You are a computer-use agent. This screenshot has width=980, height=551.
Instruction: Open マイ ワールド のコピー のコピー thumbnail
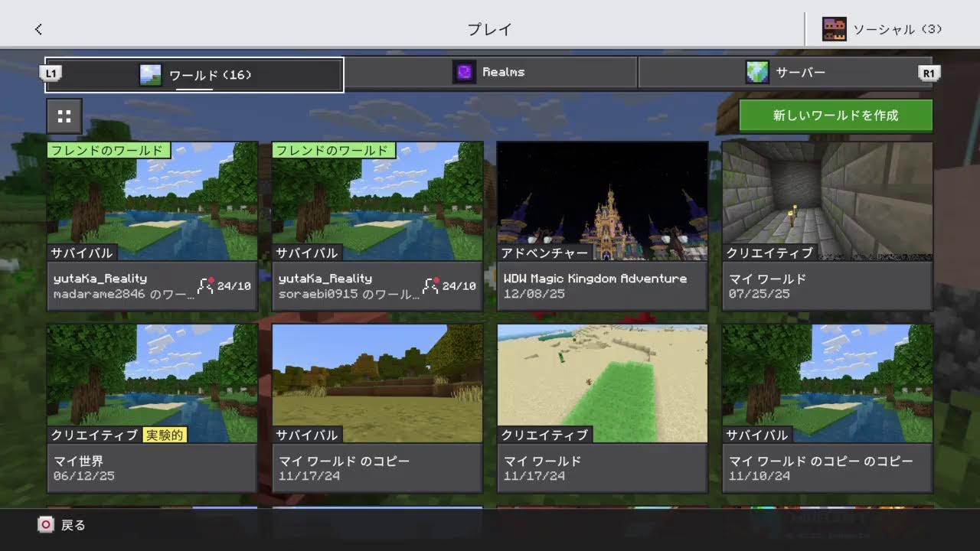[828, 383]
